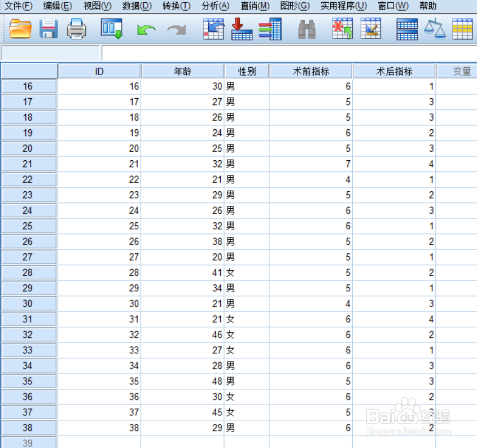477x448 pixels.
Task: Open the 帮助 menu
Action: tap(428, 6)
